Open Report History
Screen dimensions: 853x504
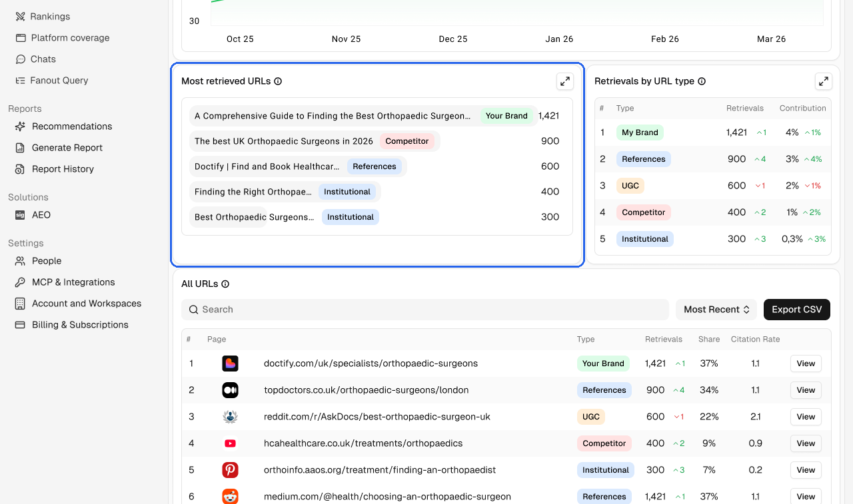(55, 169)
